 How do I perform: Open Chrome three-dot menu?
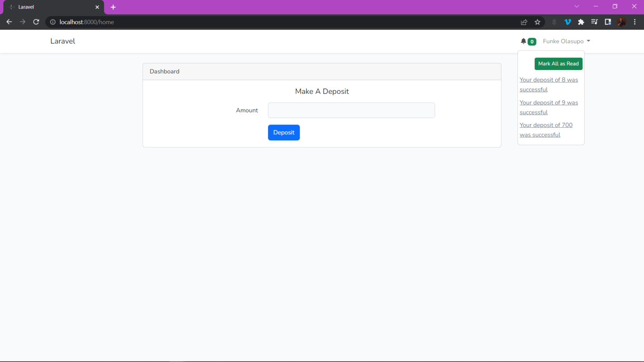635,22
